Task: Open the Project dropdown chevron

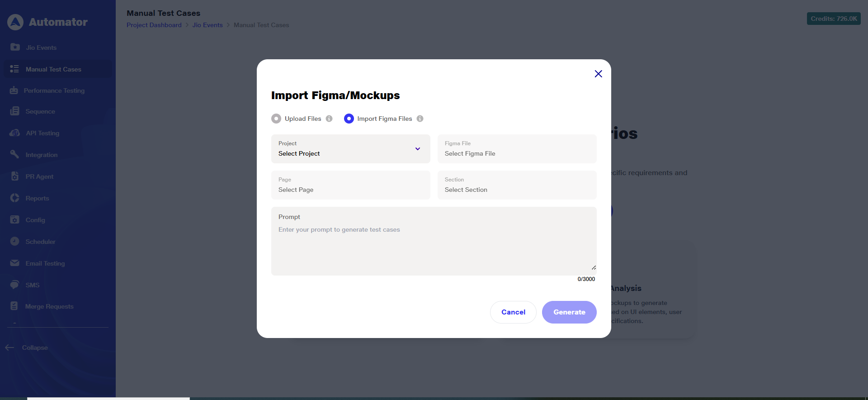Action: pos(418,149)
